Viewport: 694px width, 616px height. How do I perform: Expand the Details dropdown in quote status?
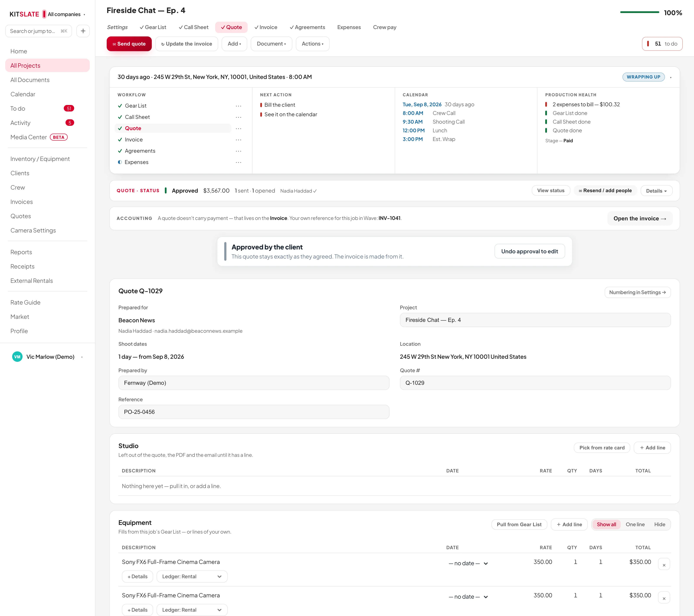pyautogui.click(x=656, y=191)
